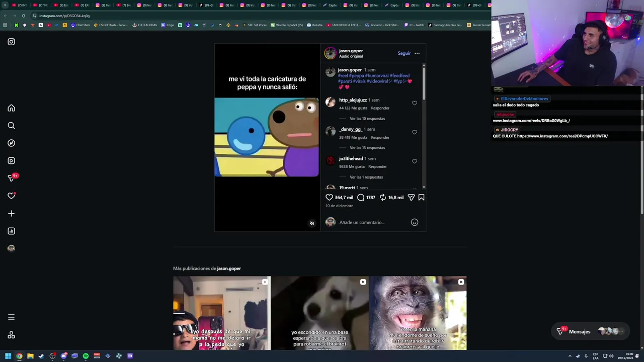Share the post with the paper plane icon
This screenshot has width=644, height=362.
411,198
